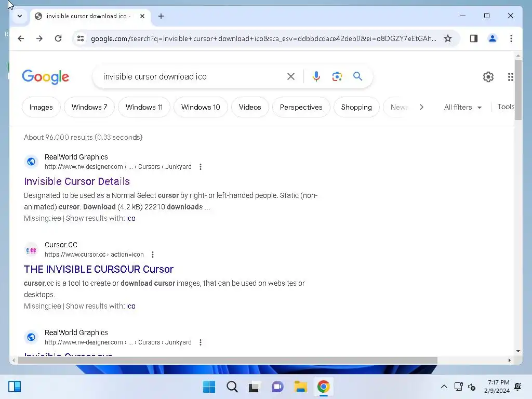Submit search with magnifying glass icon
Viewport: 532px width, 399px height.
pos(357,76)
